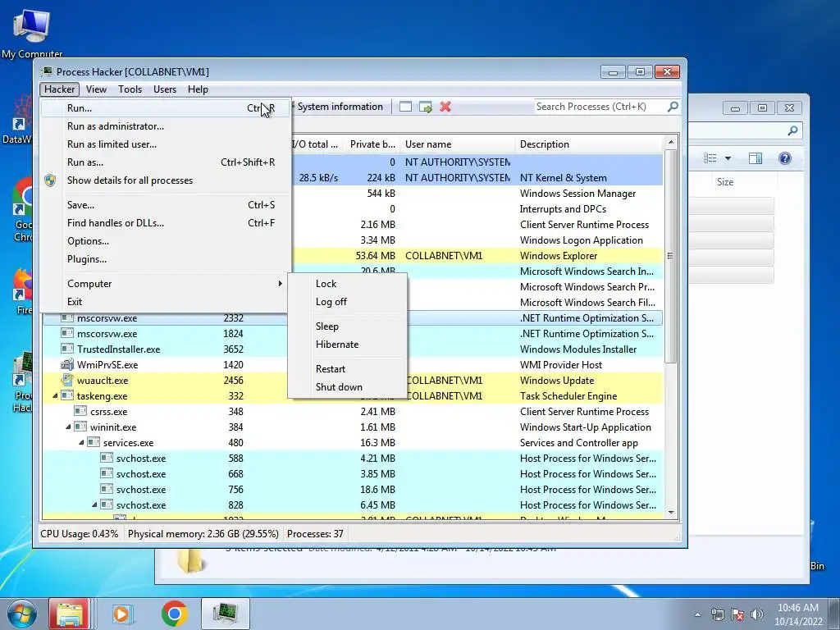This screenshot has height=630, width=840.
Task: Click the red X terminate icon
Action: tap(445, 107)
